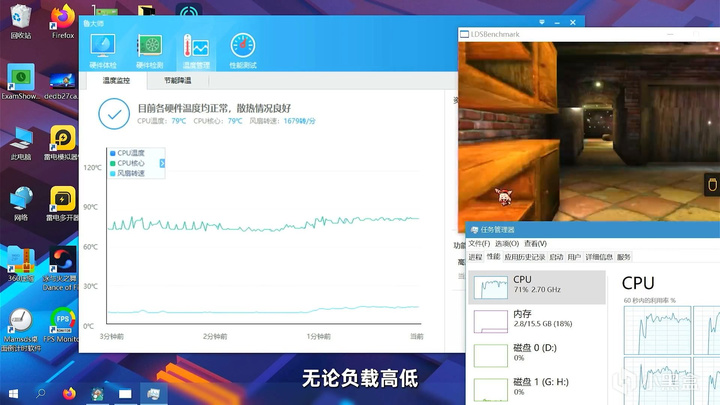
Task: Select 磁盘 1 (G: H:) performance item
Action: 537,389
